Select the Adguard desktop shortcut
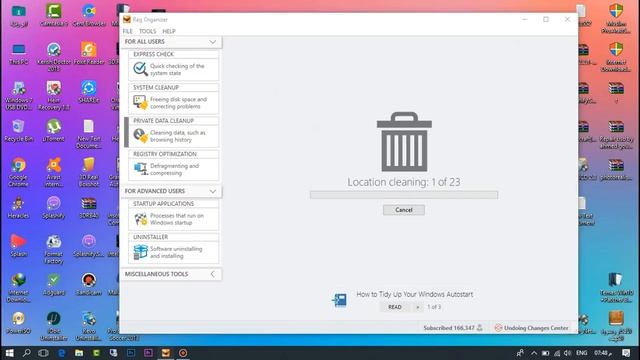640x360 pixels. tap(53, 284)
